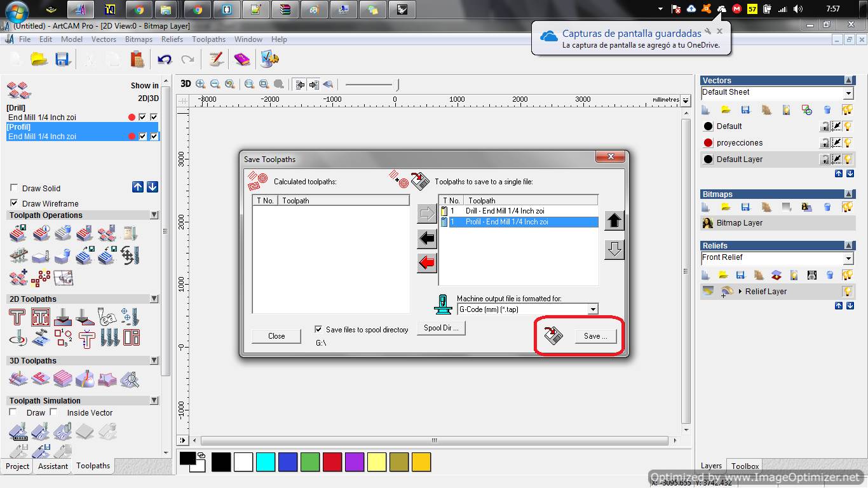Open the Bitmaps menu

[x=139, y=39]
